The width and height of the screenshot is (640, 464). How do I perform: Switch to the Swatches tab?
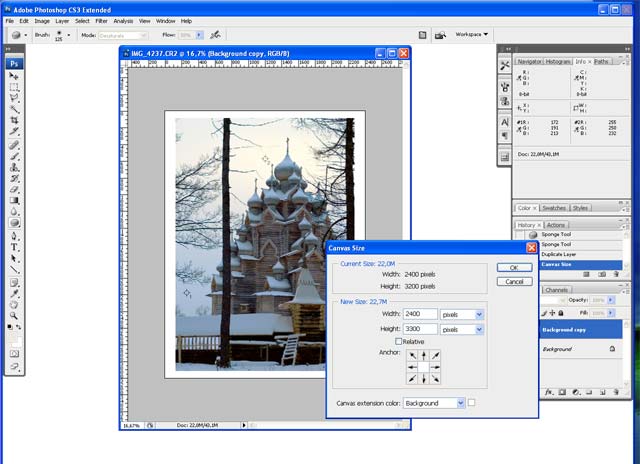point(554,208)
